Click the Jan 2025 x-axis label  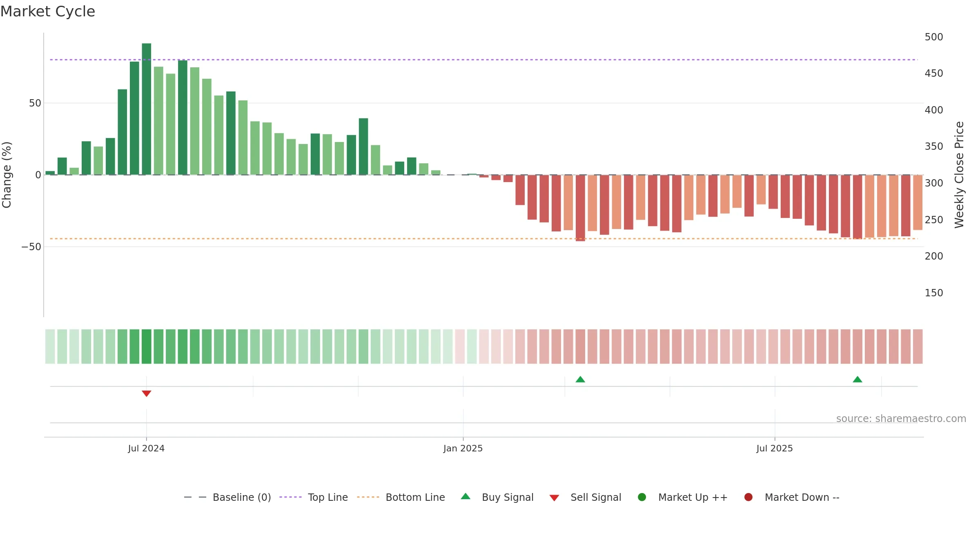(463, 448)
